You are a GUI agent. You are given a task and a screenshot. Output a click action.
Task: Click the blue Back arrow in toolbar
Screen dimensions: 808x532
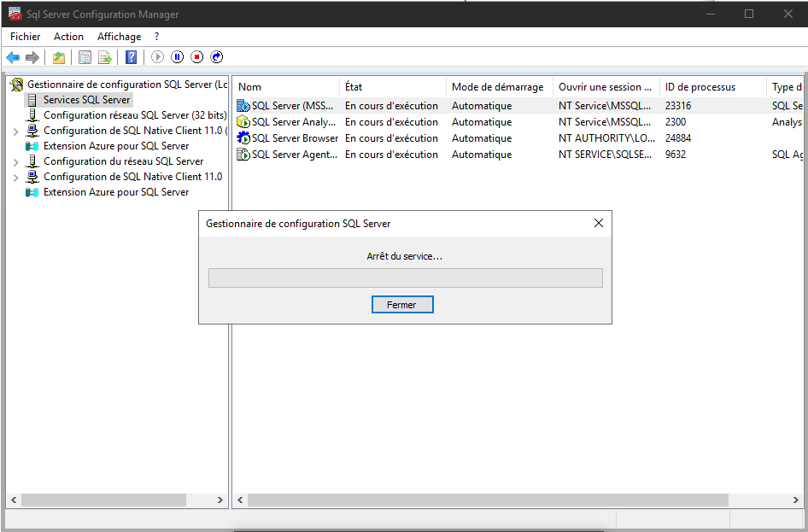13,57
